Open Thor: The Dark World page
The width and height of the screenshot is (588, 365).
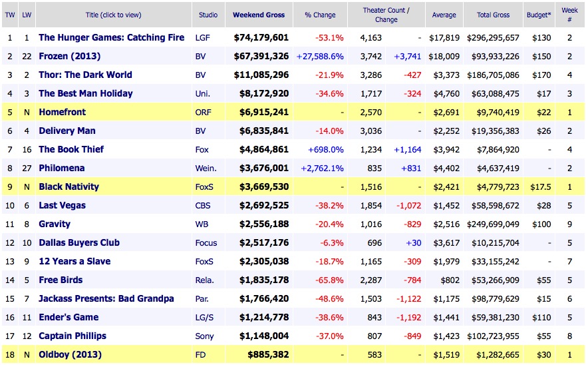point(85,75)
